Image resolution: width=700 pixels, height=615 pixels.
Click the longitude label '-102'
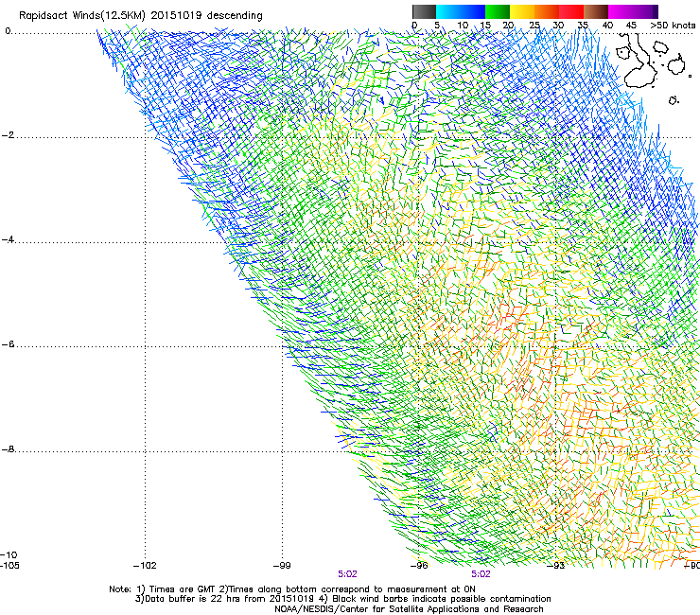click(x=145, y=566)
